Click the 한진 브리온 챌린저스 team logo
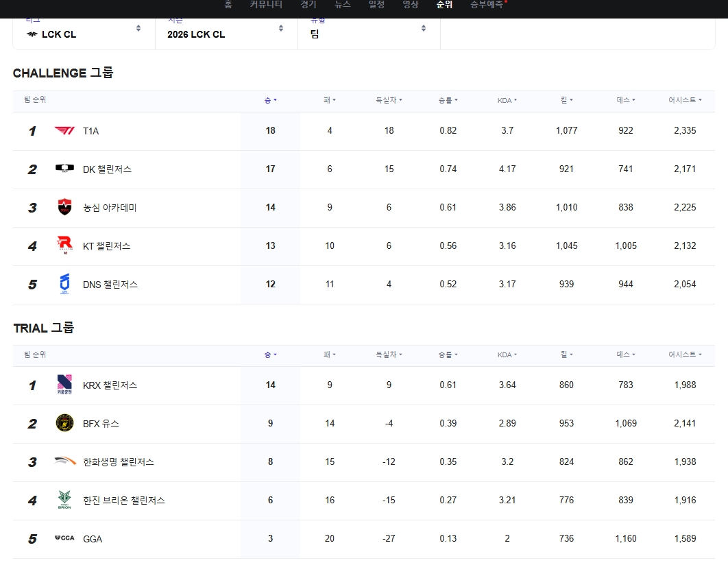The image size is (728, 565). (x=64, y=500)
